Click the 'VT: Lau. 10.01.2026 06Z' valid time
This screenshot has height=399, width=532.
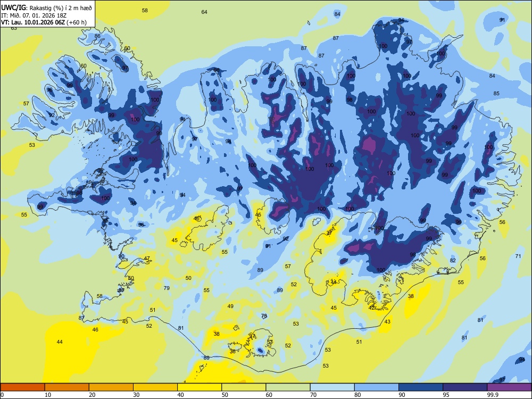(33, 22)
